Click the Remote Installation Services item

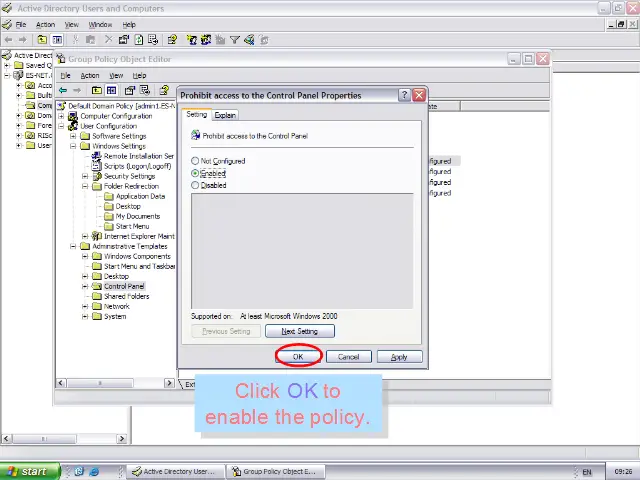(x=138, y=156)
